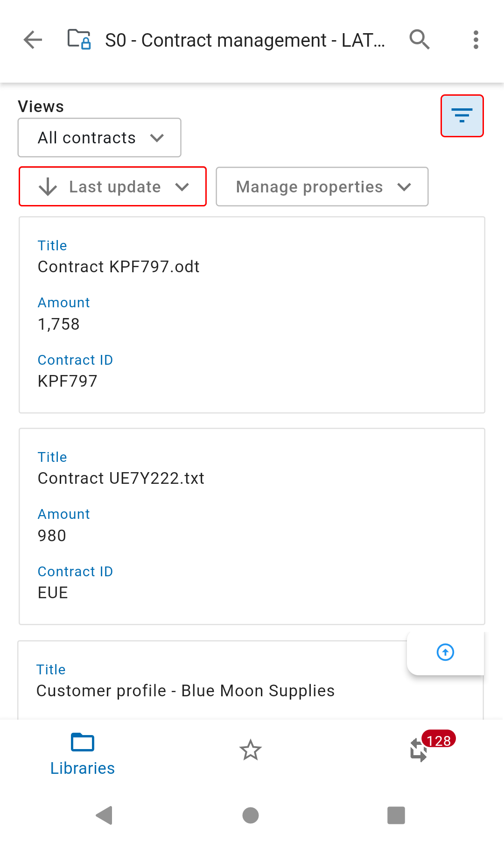Viewport: 504px width, 842px height.
Task: Expand the Manage properties dropdown
Action: [x=322, y=187]
